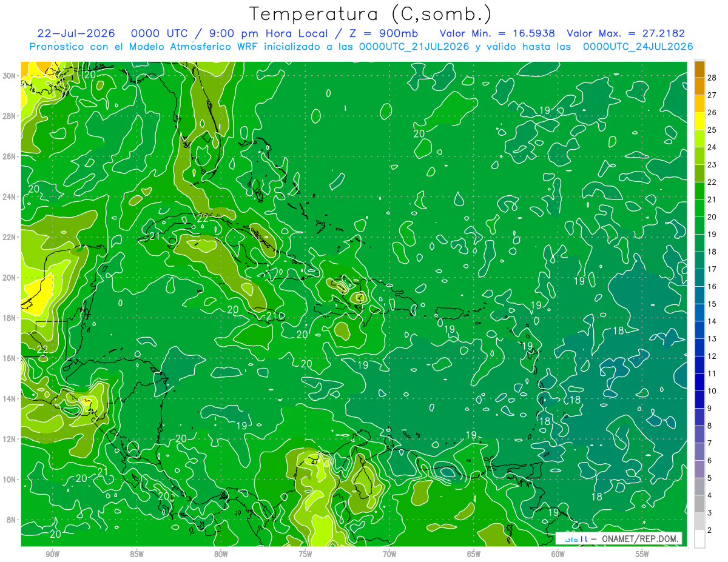
Task: Click the "30N" latitude axis label
Action: pos(10,75)
